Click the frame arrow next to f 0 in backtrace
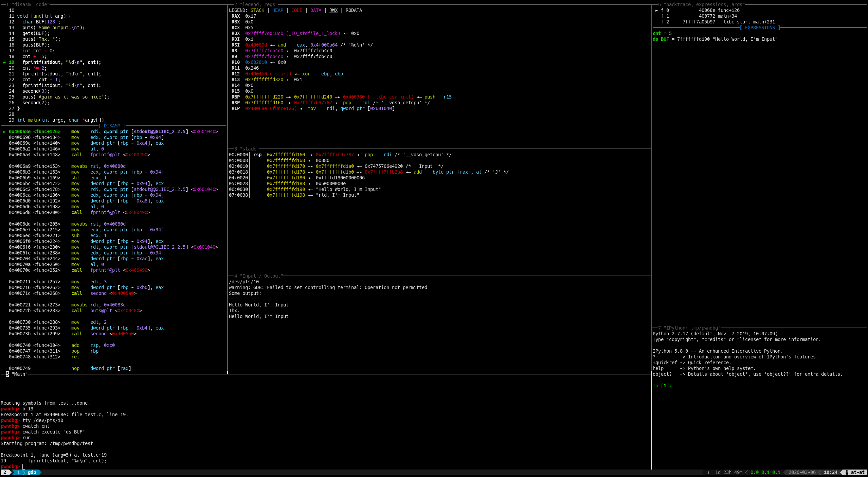This screenshot has height=477, width=868. point(656,11)
